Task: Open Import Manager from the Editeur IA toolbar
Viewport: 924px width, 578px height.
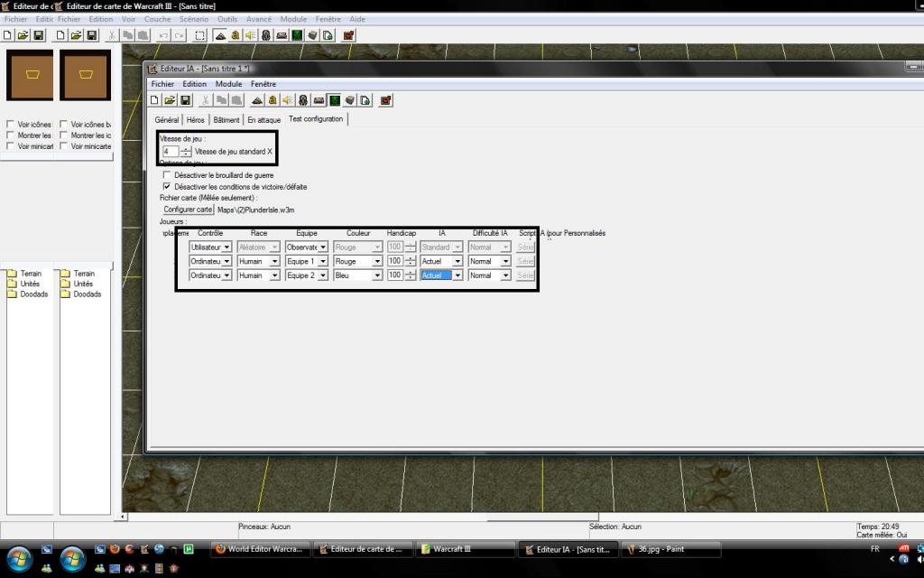Action: [365, 100]
